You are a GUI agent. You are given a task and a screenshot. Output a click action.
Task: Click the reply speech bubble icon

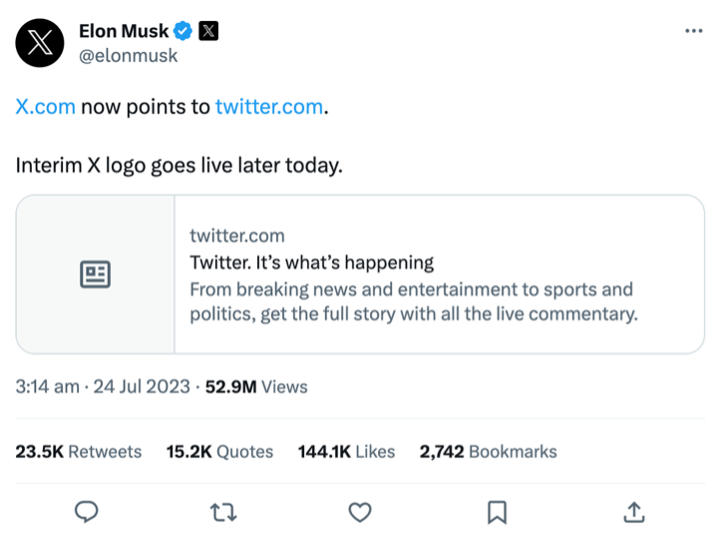click(x=87, y=512)
